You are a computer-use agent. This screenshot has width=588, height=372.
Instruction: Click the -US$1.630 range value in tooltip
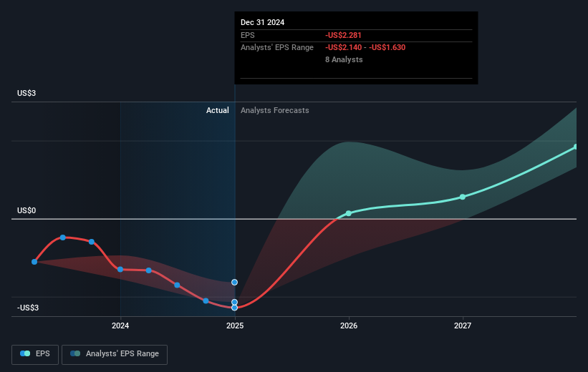pos(387,47)
